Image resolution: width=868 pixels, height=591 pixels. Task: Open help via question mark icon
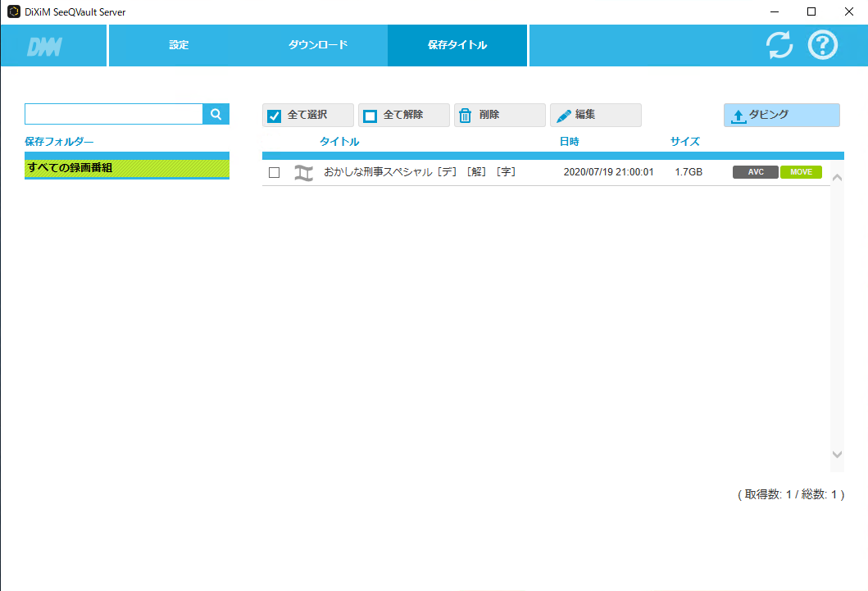click(x=823, y=45)
